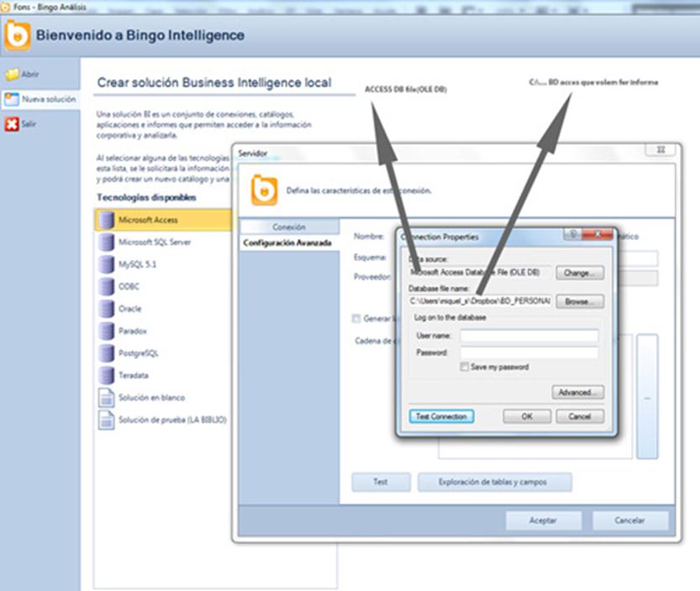
Task: Click the Nueva solución icon
Action: pos(11,99)
